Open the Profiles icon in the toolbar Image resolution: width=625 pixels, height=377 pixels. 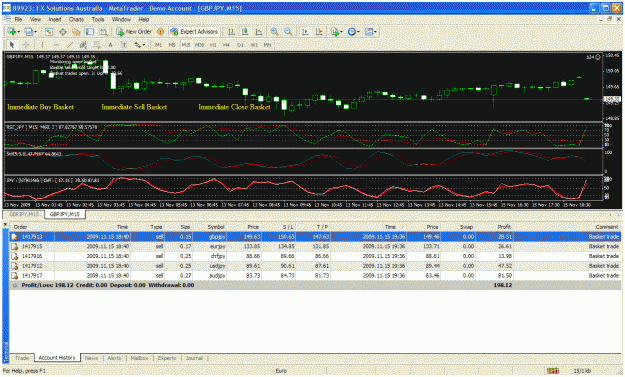(28, 31)
